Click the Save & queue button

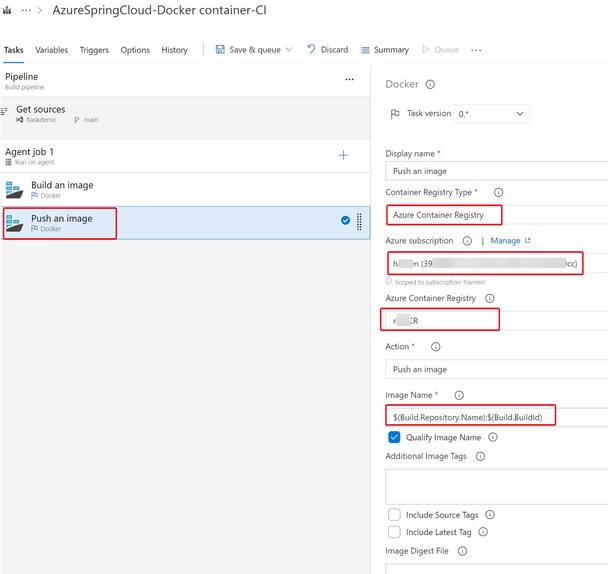[x=254, y=50]
